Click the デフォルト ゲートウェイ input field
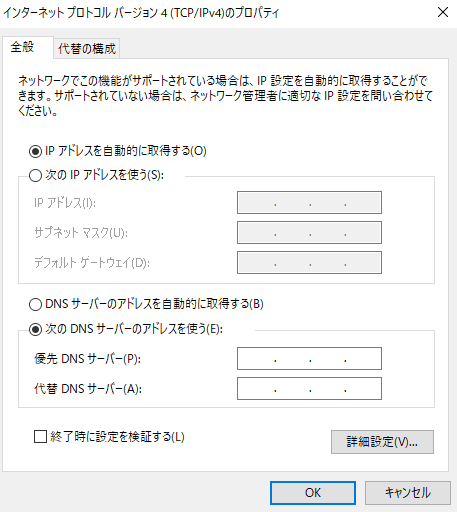 click(x=309, y=263)
